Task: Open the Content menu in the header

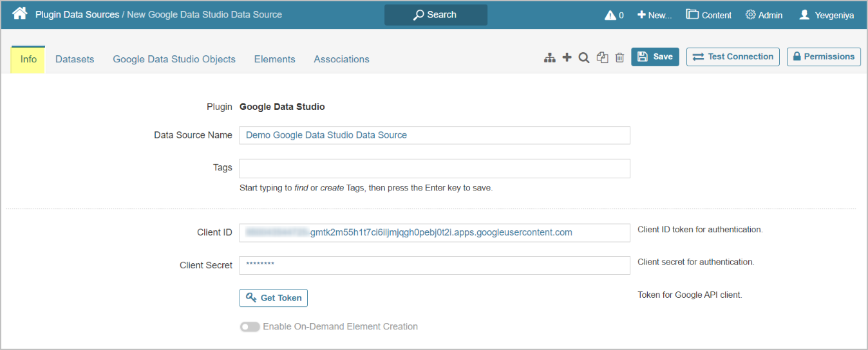Action: [x=708, y=15]
